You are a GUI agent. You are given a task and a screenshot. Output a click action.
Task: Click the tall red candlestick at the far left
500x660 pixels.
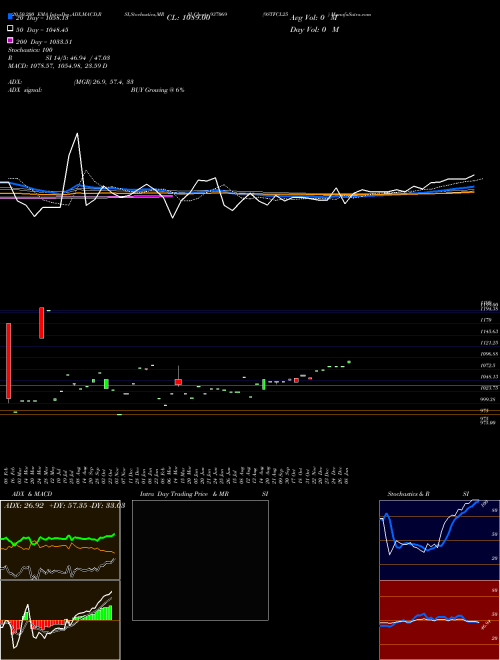click(x=8, y=361)
